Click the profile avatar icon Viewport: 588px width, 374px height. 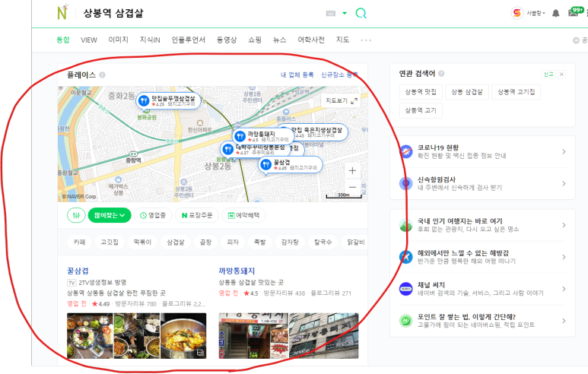click(x=516, y=13)
